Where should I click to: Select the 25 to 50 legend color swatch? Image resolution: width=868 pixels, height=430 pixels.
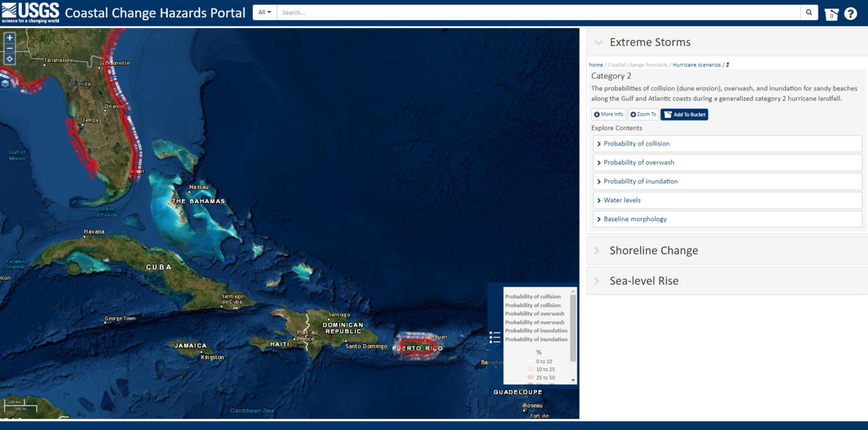coord(529,377)
